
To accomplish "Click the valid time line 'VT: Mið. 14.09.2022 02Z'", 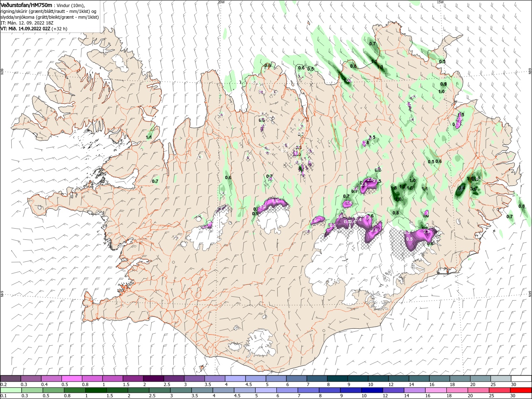I will point(25,29).
